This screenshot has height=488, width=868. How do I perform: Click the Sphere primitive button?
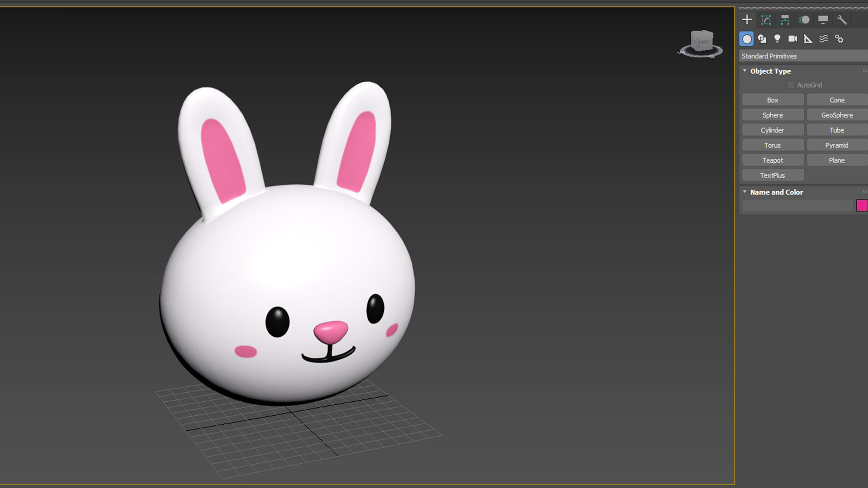pyautogui.click(x=773, y=115)
